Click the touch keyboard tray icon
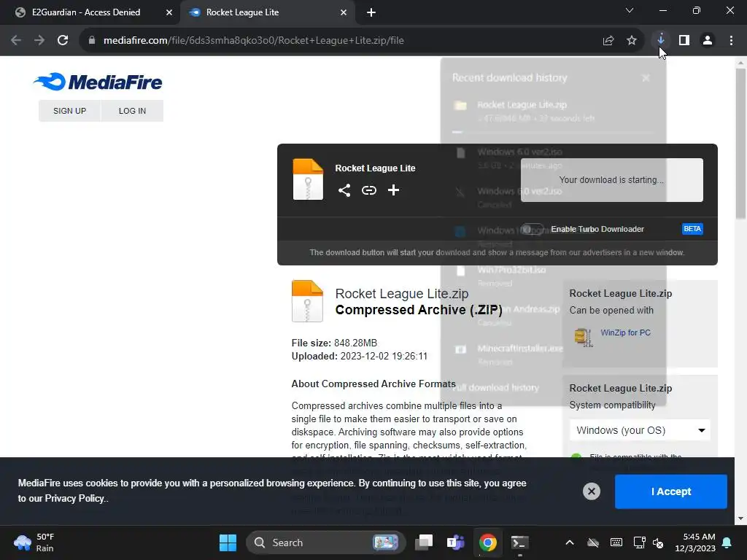The height and width of the screenshot is (560, 747). 616,542
